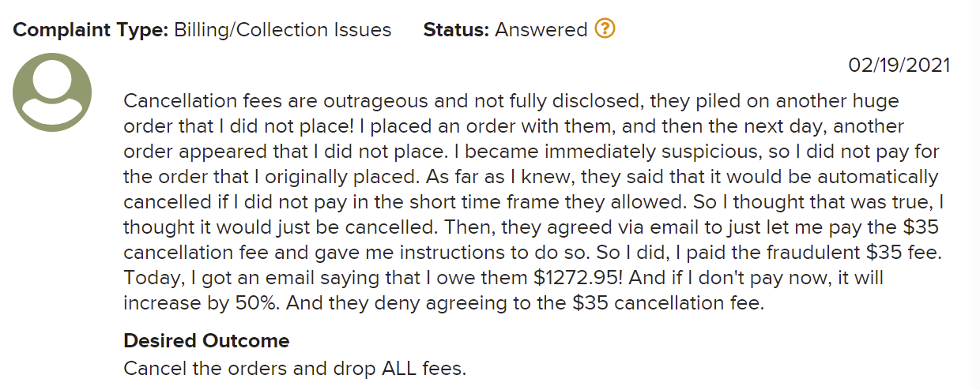Screen dimensions: 980x390
Task: Open the orange question mark help icon
Action: [605, 29]
